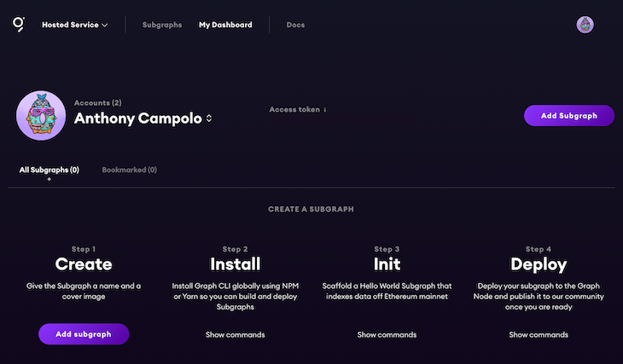Open the user avatar menu in header
Viewport: 623px width, 364px height.
[x=585, y=25]
